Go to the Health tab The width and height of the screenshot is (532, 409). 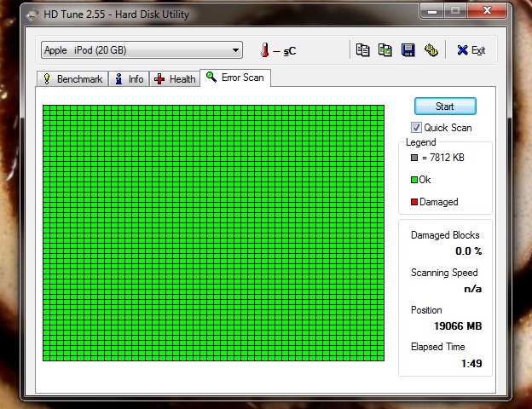pyautogui.click(x=175, y=79)
